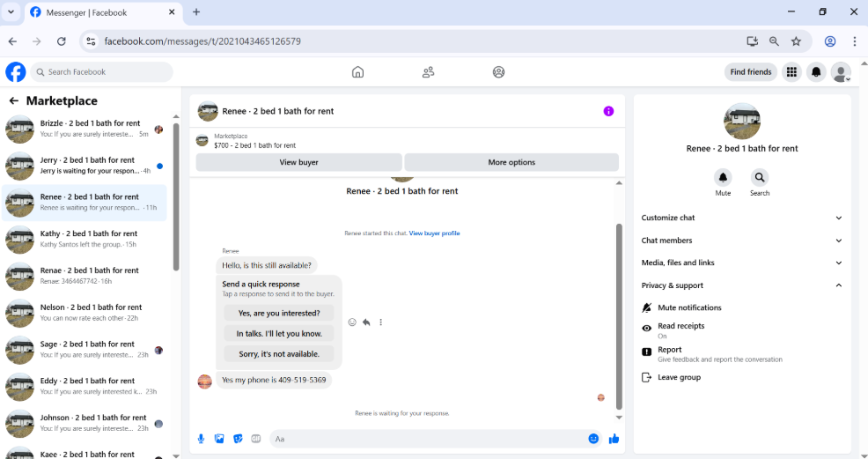Open Brizzle 2 bed 1 bath conversation
This screenshot has height=459, width=868.
click(x=85, y=129)
